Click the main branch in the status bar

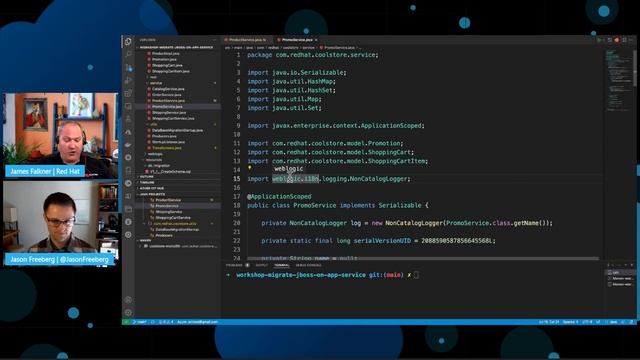[x=140, y=322]
